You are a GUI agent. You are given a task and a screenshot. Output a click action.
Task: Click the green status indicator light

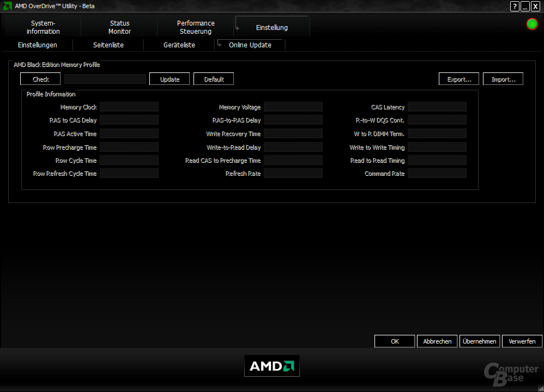coord(532,24)
